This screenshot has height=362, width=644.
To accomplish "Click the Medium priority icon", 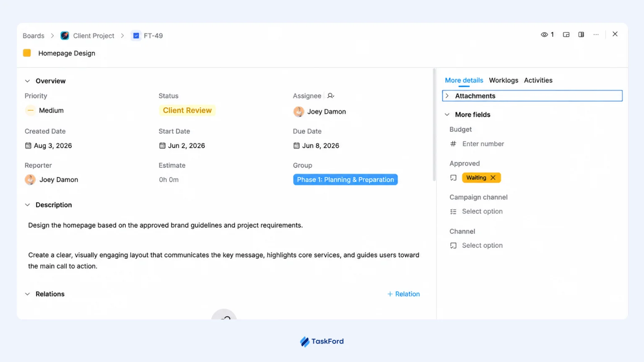I will point(30,111).
